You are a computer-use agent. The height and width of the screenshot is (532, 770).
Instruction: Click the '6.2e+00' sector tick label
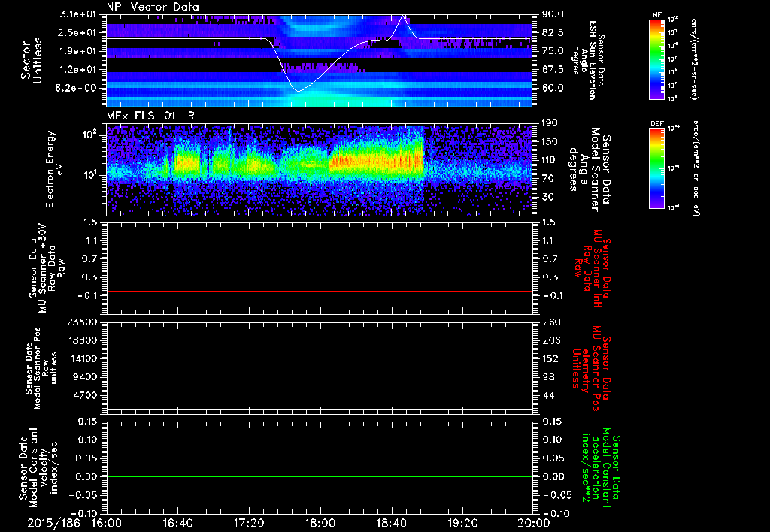click(x=76, y=88)
